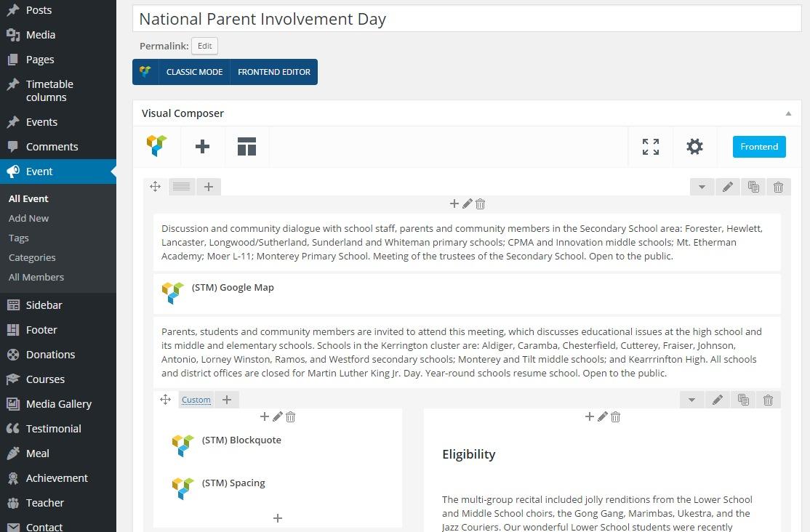Delete the Custom row using trash icon
The width and height of the screenshot is (810, 532).
pyautogui.click(x=768, y=400)
